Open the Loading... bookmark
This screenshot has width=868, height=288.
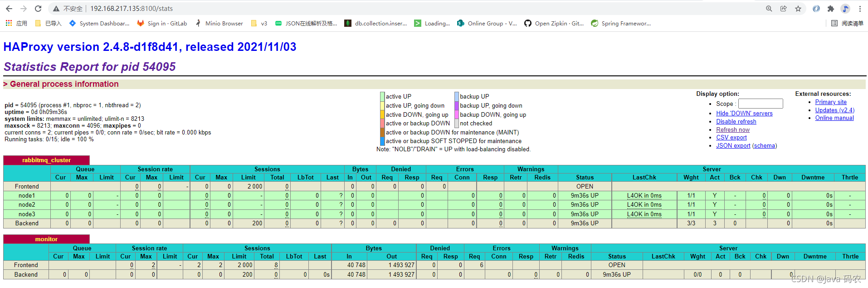pyautogui.click(x=432, y=23)
